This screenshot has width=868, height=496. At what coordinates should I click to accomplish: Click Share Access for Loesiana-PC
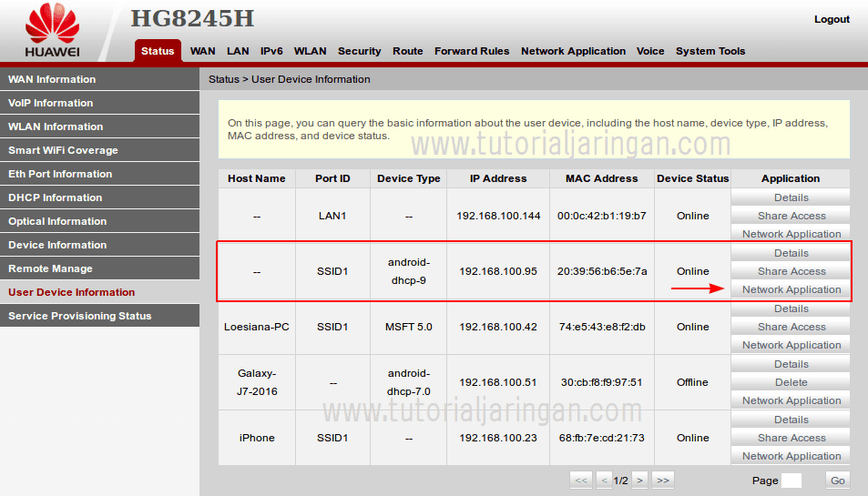pos(791,327)
